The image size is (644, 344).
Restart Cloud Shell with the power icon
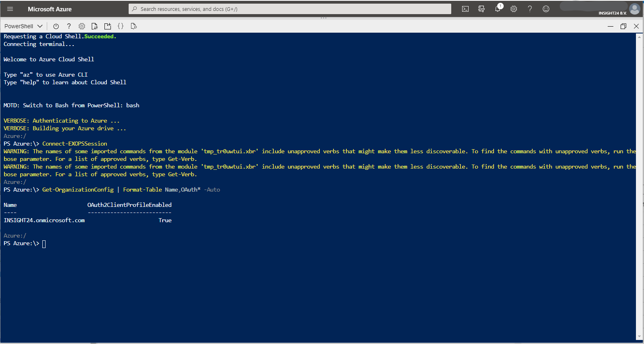56,26
